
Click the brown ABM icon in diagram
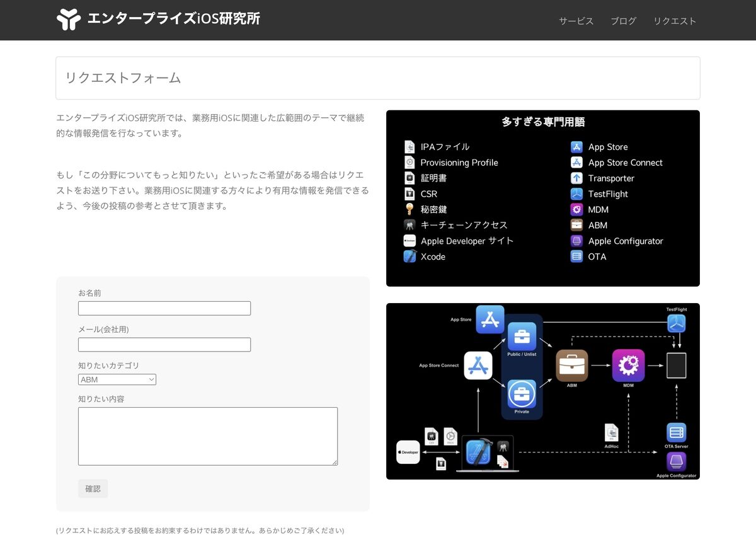coord(571,366)
